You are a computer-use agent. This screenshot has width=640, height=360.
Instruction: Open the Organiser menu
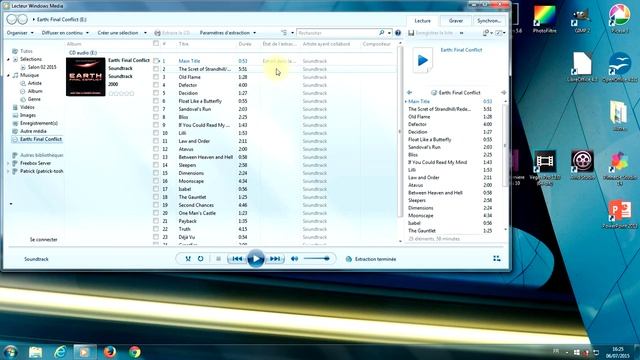[x=20, y=33]
